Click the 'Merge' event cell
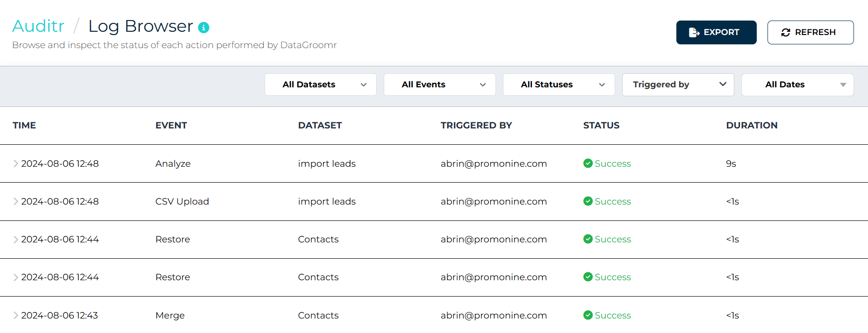Viewport: 868px width, 333px height. pyautogui.click(x=170, y=315)
